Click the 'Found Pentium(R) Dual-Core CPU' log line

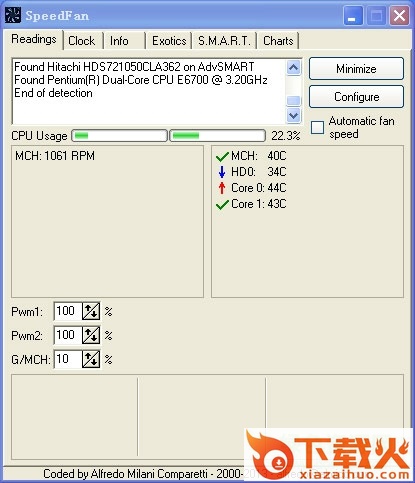click(x=141, y=80)
